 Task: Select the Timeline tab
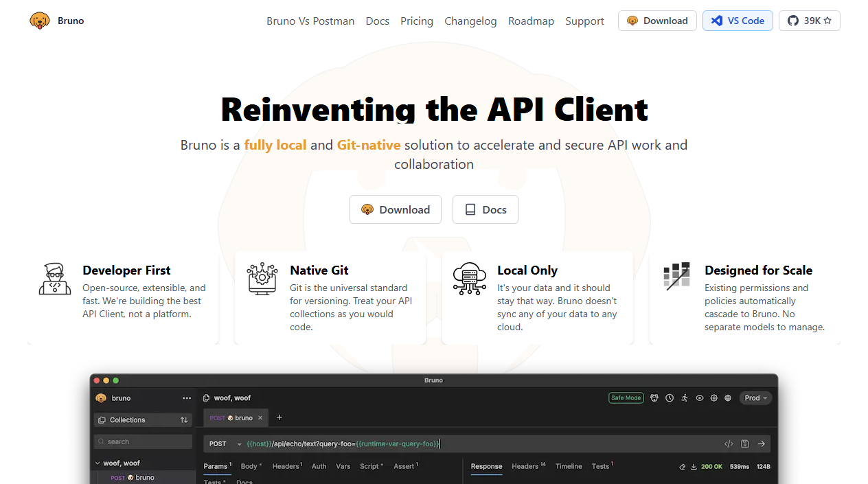pos(569,467)
